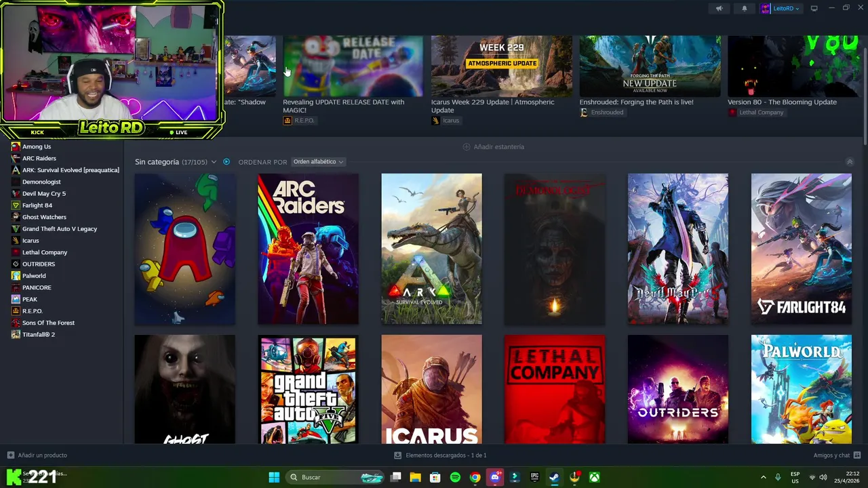Open Among Us game cover
The height and width of the screenshot is (488, 868).
tap(185, 249)
